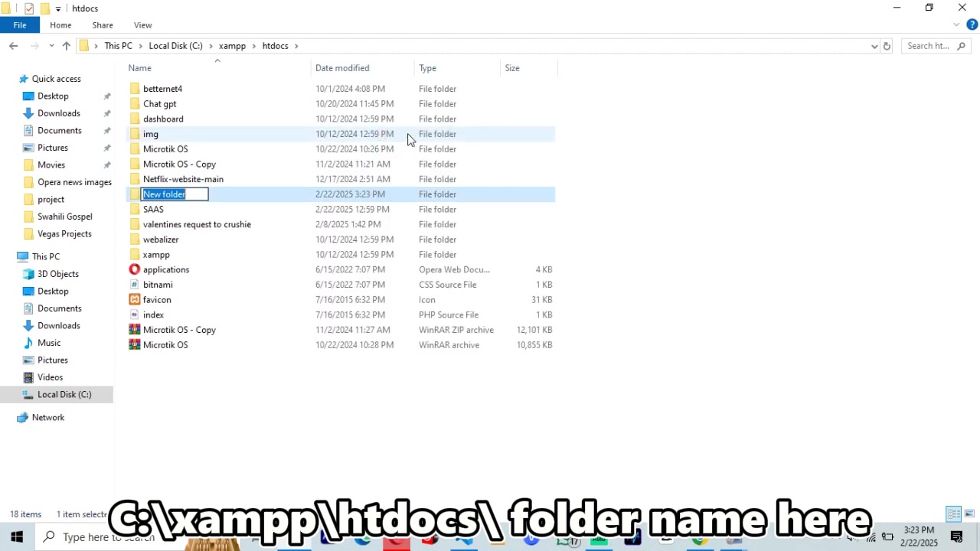Click New folder icon in quick access toolbar
The height and width of the screenshot is (551, 980).
click(x=44, y=8)
